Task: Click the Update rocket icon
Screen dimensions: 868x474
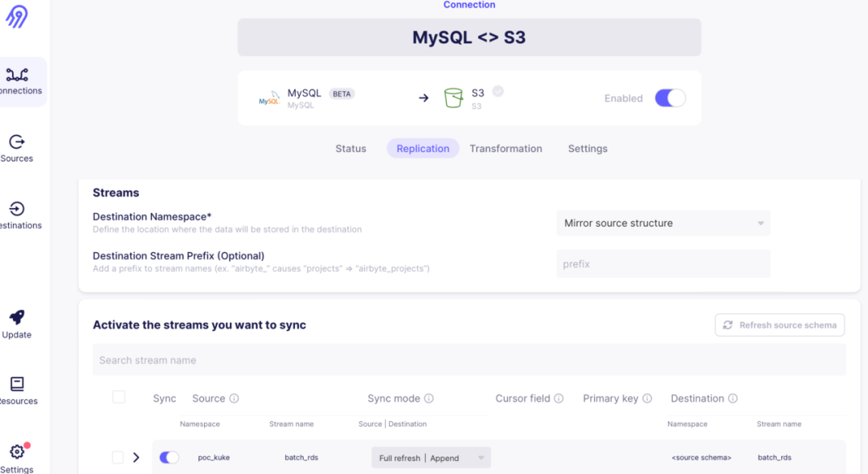Action: click(17, 317)
